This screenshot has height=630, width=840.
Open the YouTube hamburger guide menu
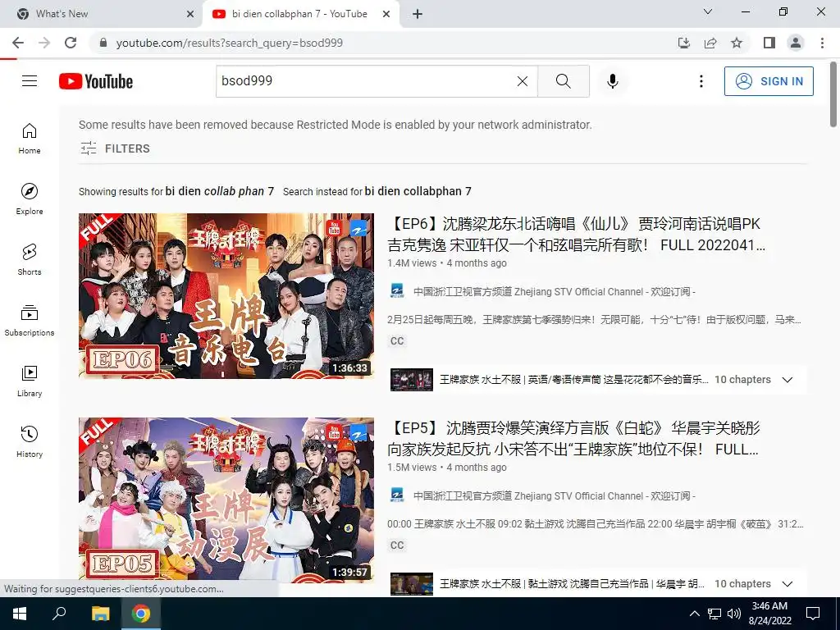pyautogui.click(x=30, y=81)
